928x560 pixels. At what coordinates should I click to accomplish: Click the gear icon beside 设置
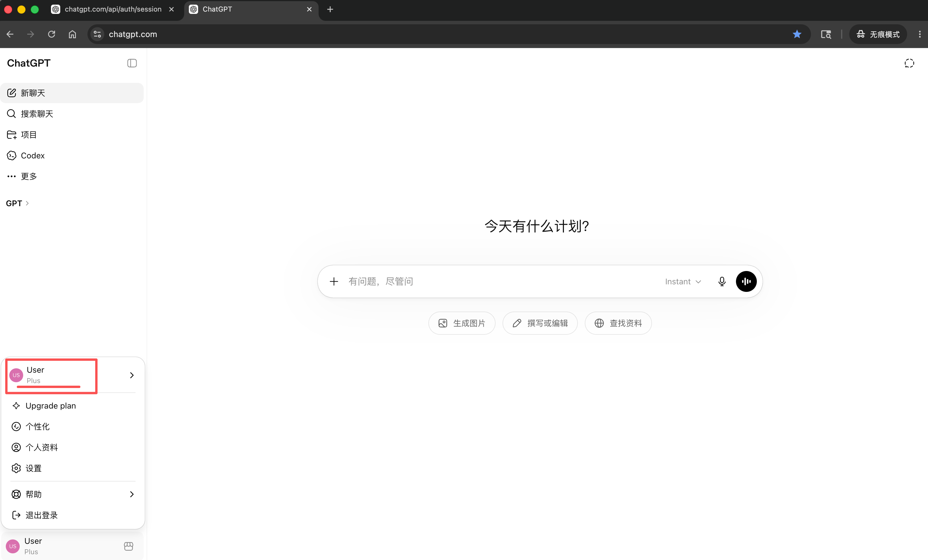tap(16, 468)
